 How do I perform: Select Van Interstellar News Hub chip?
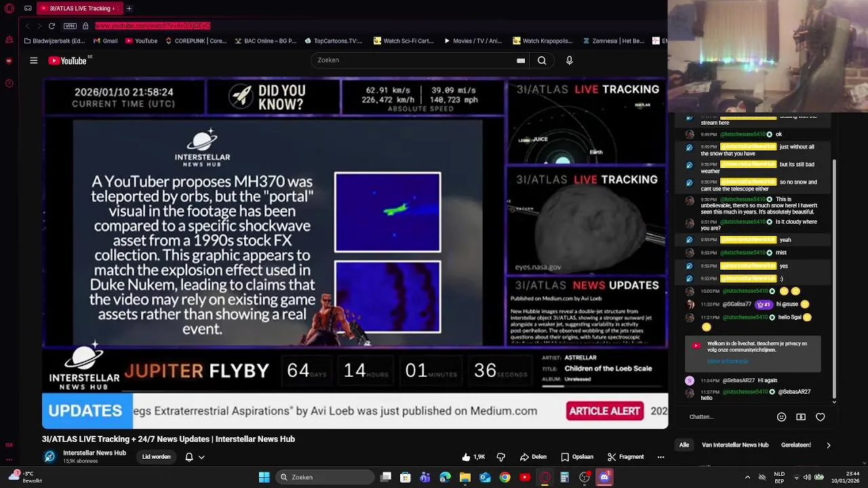[x=735, y=445]
